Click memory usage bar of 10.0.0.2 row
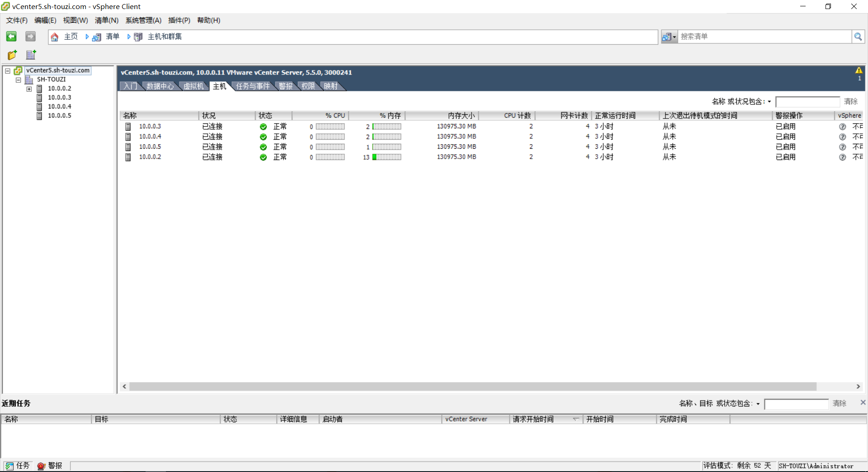The height and width of the screenshot is (472, 868). (387, 157)
